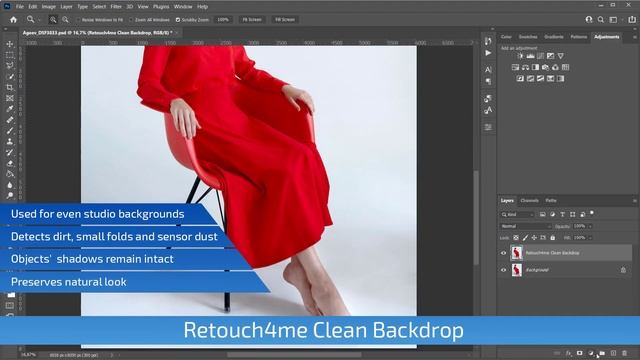
Task: Add an Exposure adjustment
Action: click(551, 56)
